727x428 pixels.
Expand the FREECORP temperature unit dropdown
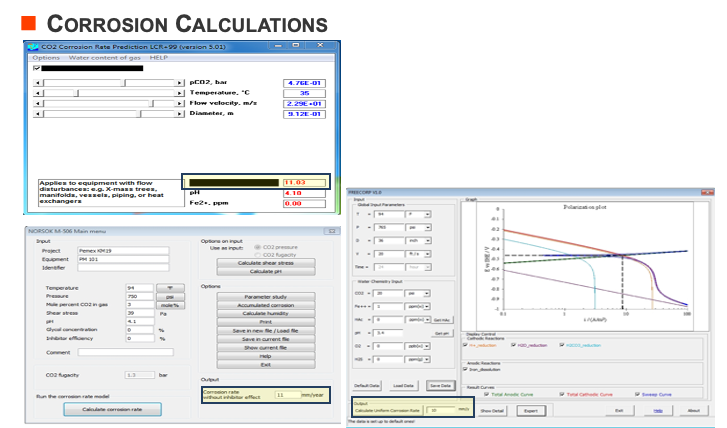[426, 213]
